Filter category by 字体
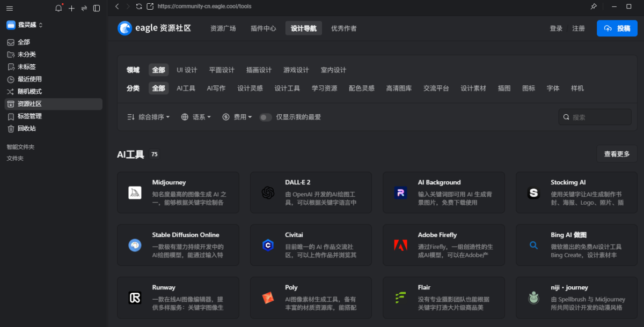This screenshot has width=644, height=327. pos(553,88)
